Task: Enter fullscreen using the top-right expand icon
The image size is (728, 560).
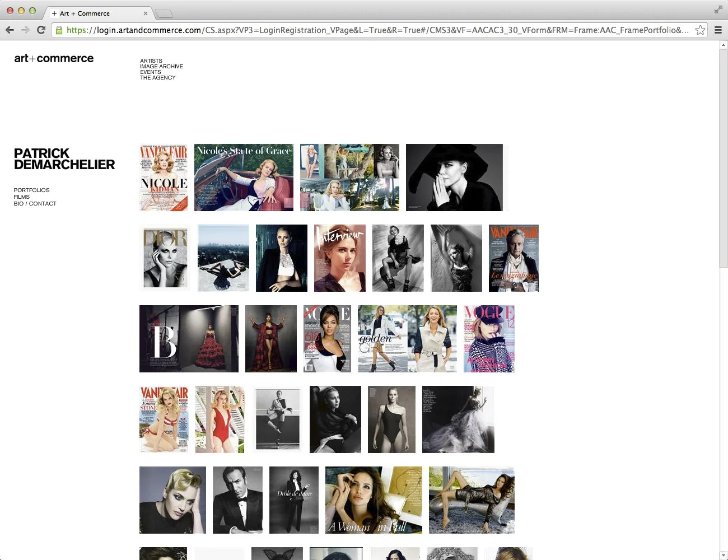Action: click(718, 10)
